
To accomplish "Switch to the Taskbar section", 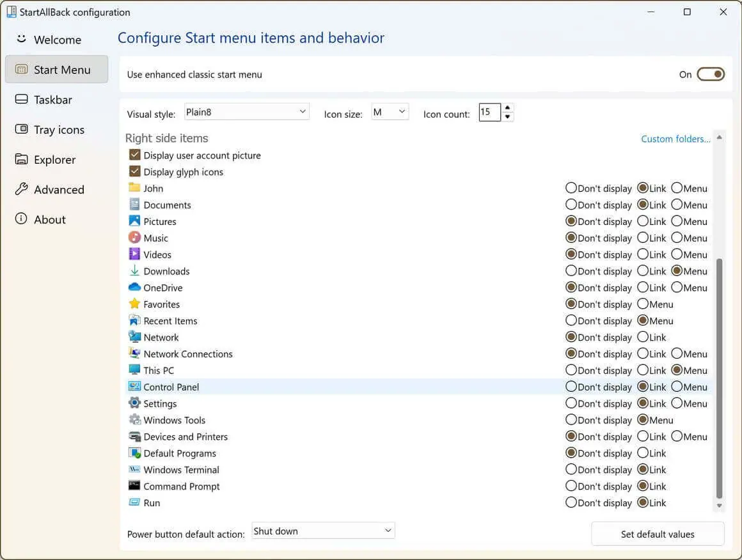I will click(x=57, y=100).
